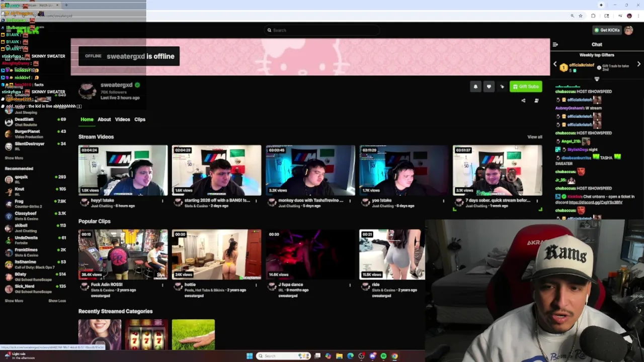The width and height of the screenshot is (644, 362).
Task: Open Knut recommended channel
Action: [x=35, y=192]
